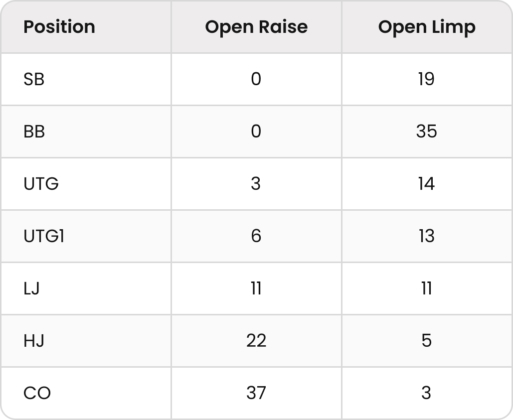
Task: Click the Open Limp column header
Action: [x=427, y=27]
